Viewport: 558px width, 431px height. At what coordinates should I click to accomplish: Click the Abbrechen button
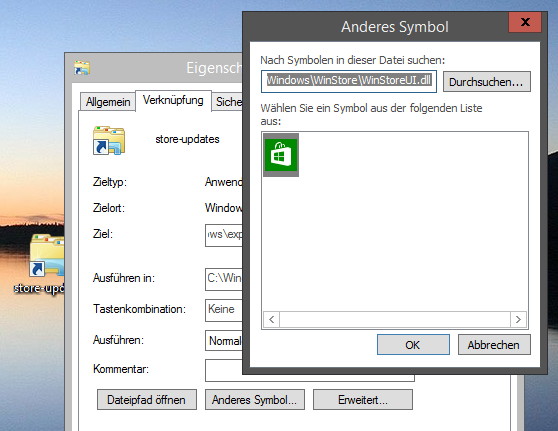coord(494,345)
